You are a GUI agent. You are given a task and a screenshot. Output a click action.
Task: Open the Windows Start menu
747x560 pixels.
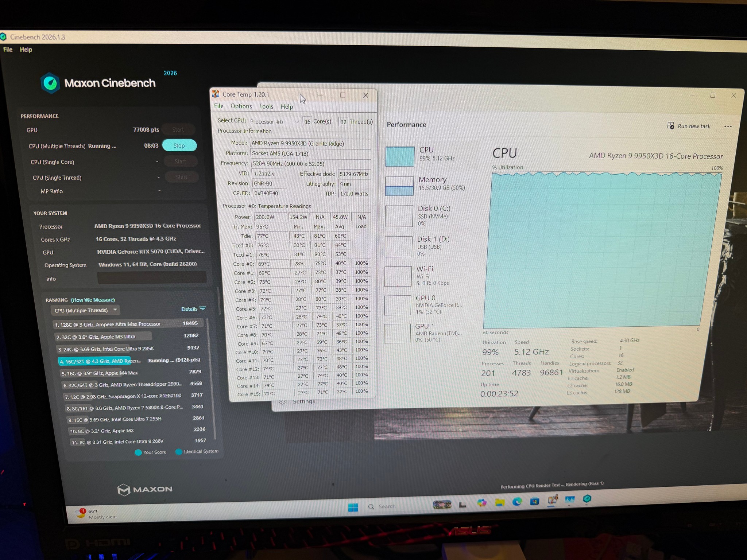pos(353,507)
